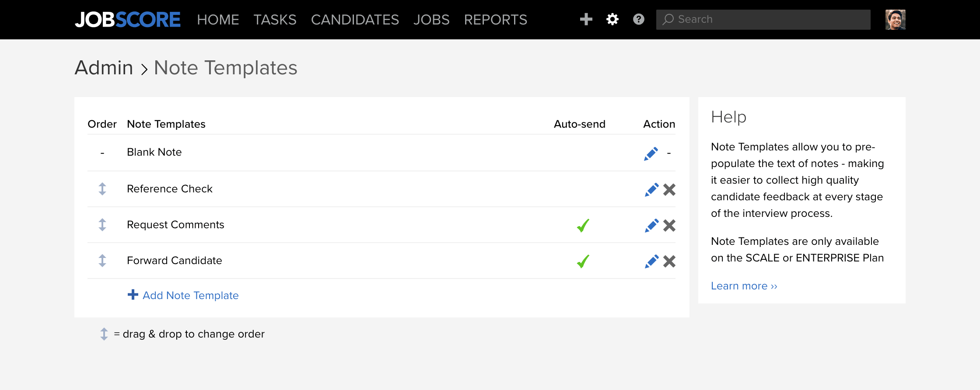Open the Learn more help link

pyautogui.click(x=744, y=286)
